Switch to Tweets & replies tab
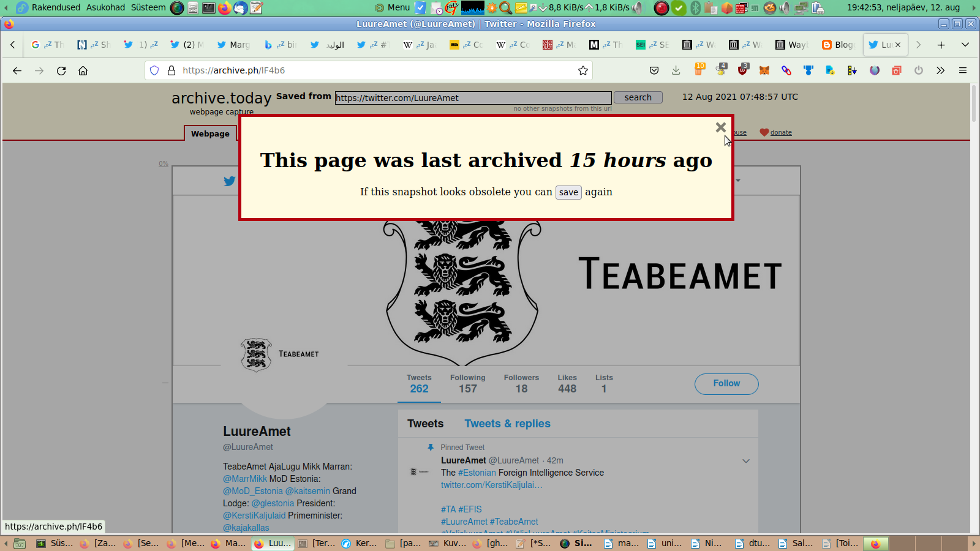The height and width of the screenshot is (551, 980). pyautogui.click(x=507, y=424)
